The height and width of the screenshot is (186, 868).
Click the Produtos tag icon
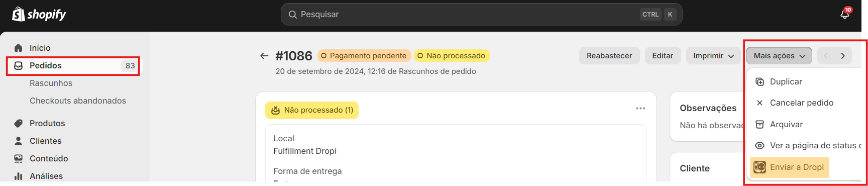coord(19,123)
